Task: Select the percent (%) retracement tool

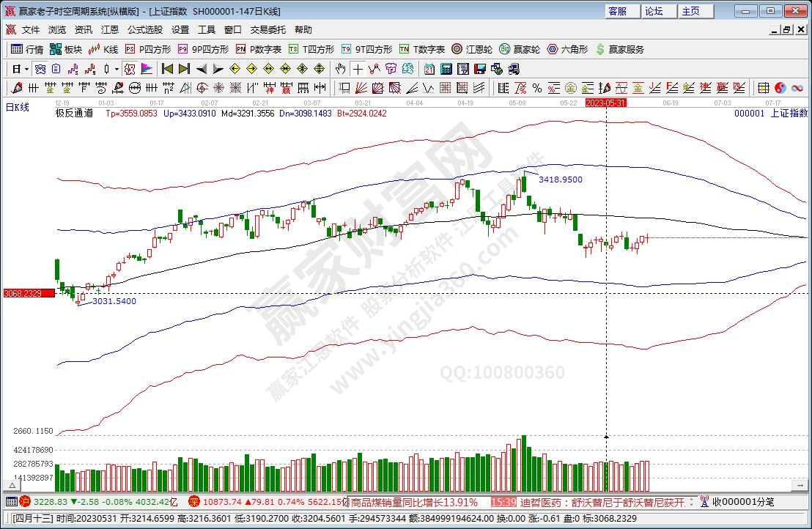Action: coord(536,88)
